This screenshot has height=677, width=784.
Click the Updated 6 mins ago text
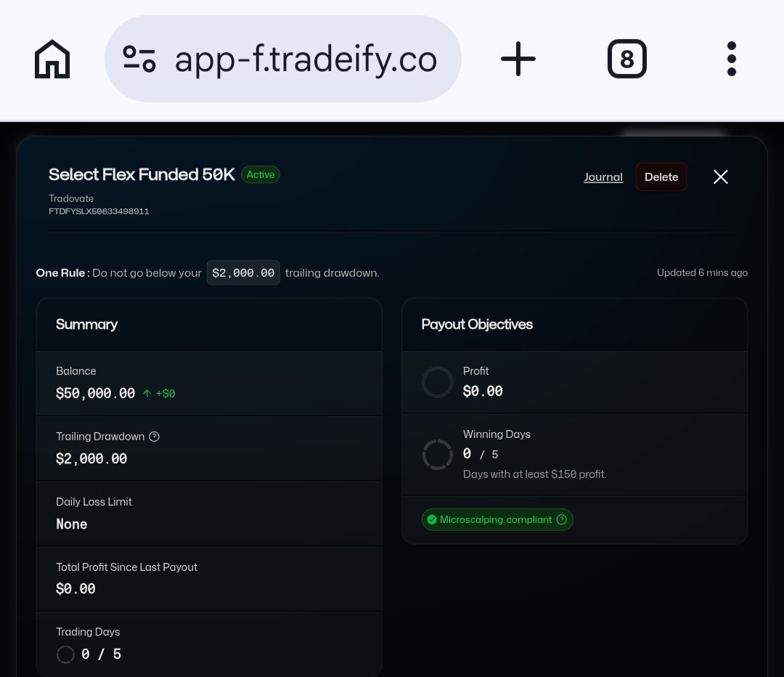pyautogui.click(x=702, y=272)
